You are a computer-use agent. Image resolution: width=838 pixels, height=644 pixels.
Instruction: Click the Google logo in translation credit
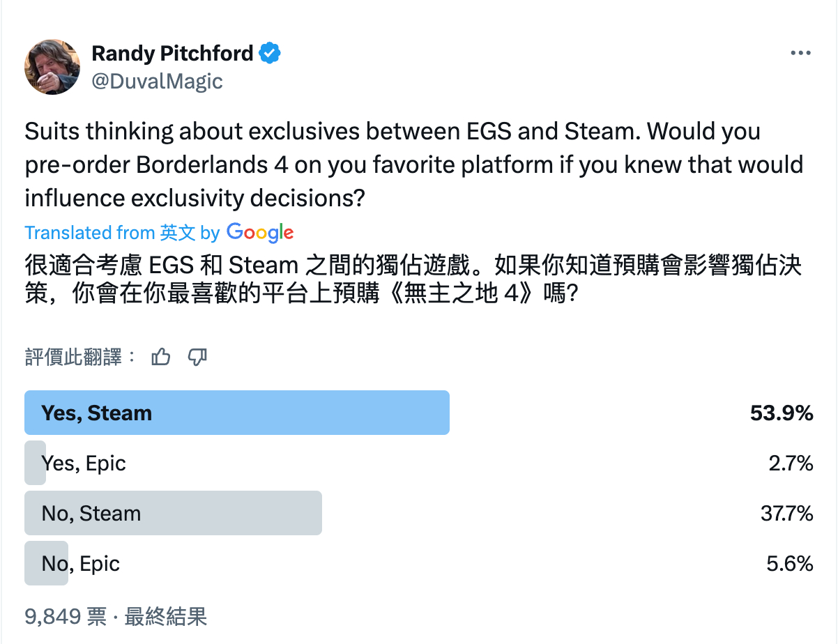[x=260, y=233]
